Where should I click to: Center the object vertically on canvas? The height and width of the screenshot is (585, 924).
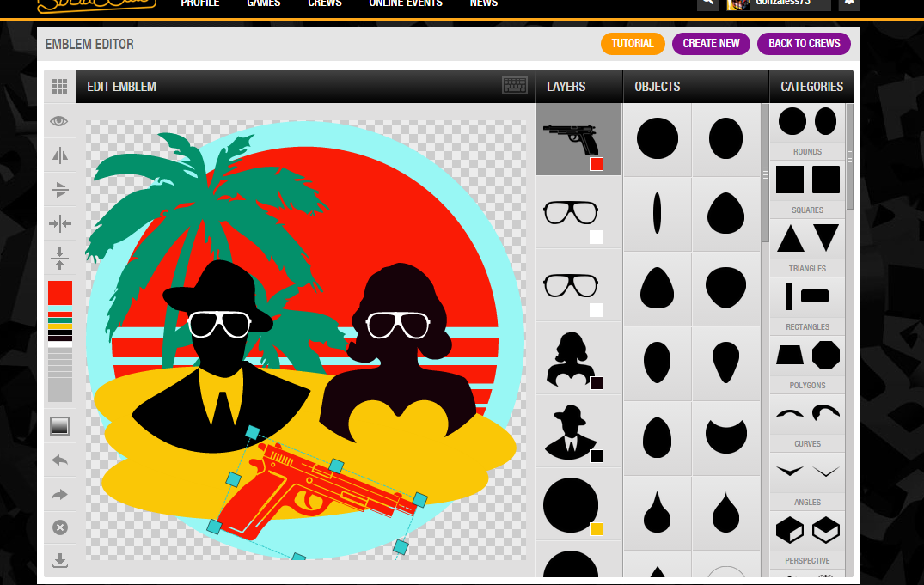[59, 258]
